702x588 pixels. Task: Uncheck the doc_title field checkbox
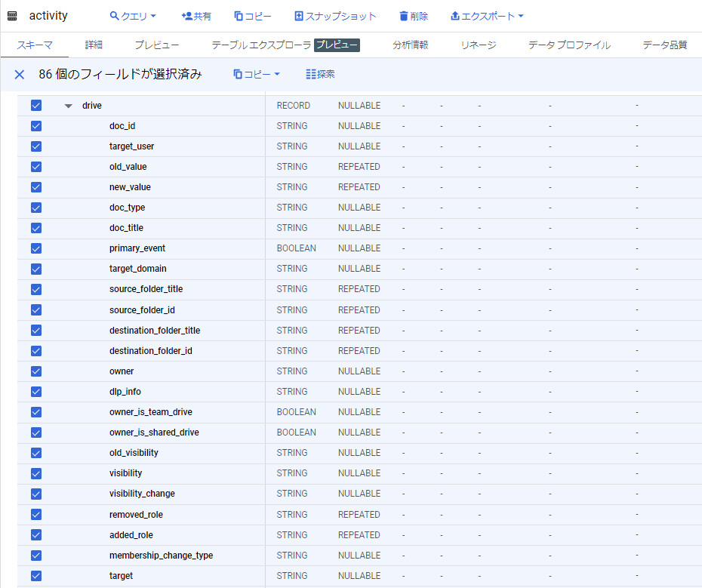[36, 228]
